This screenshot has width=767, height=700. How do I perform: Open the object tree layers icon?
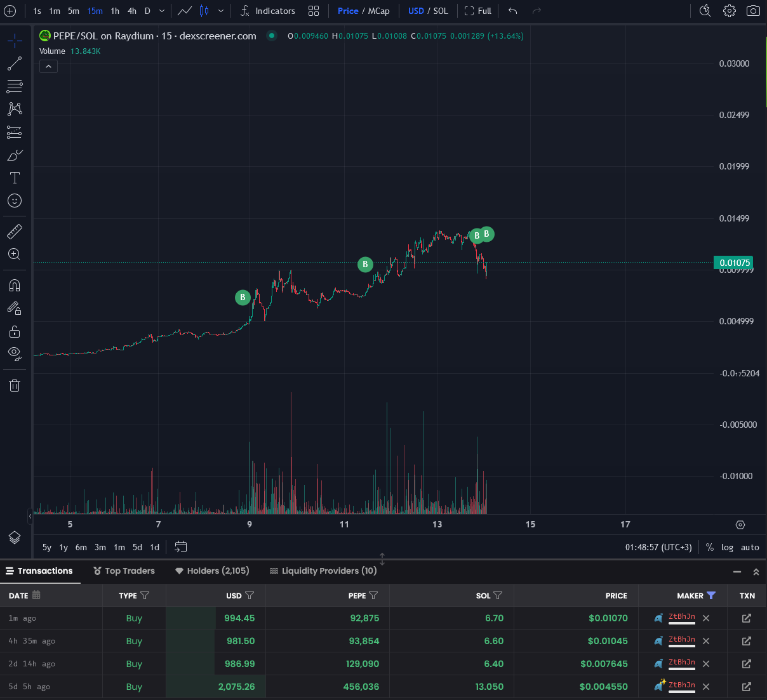tap(15, 538)
